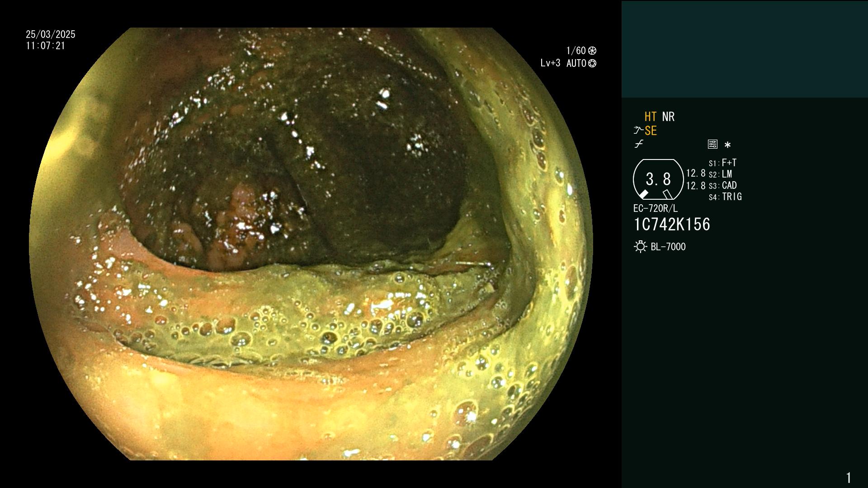868x488 pixels.
Task: Select S1 switch assignment F+T
Action: click(x=722, y=163)
